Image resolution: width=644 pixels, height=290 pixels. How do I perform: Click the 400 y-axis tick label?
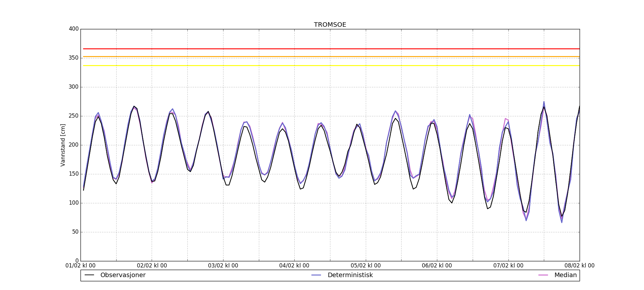tap(74, 29)
